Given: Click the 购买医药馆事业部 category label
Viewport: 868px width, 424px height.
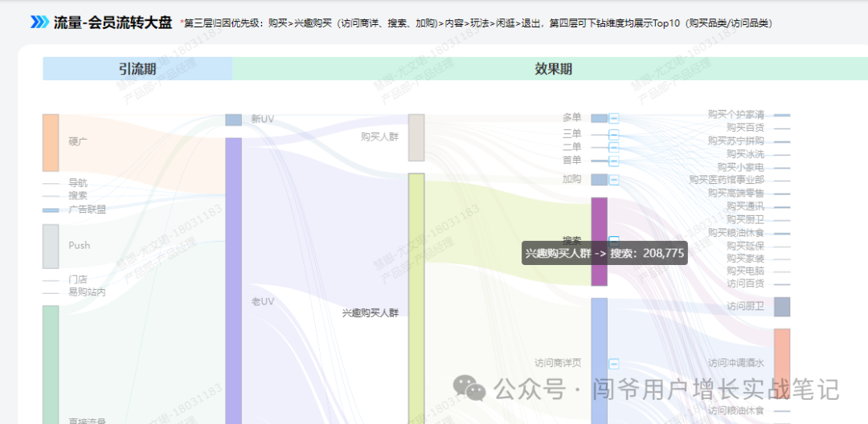Looking at the screenshot, I should 727,180.
